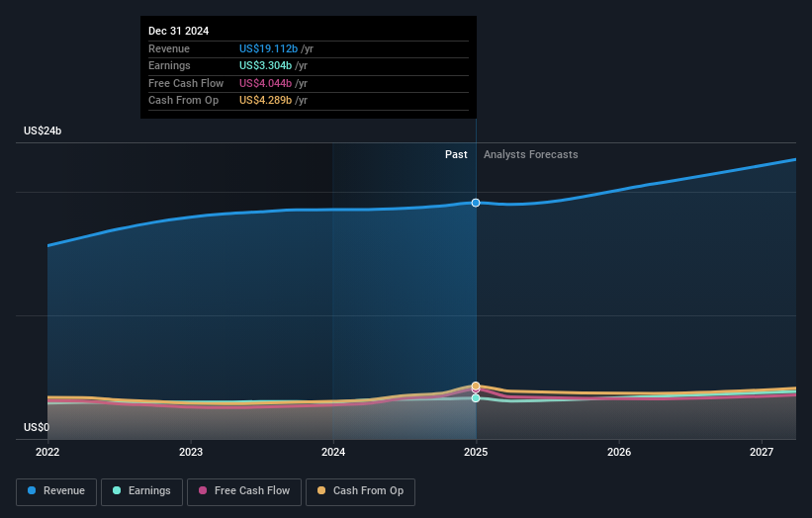Screen dimensions: 812x518
Task: Click the 2022 x-axis label
Action: point(47,453)
